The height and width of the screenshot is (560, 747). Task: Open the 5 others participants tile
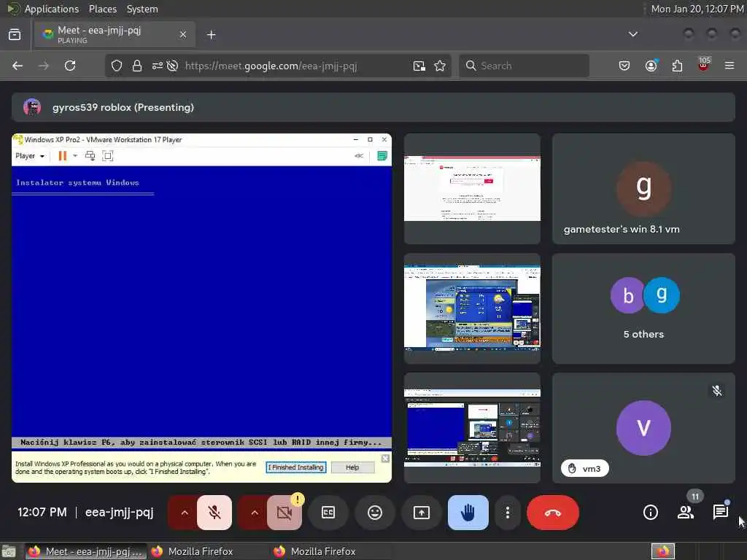click(x=643, y=308)
